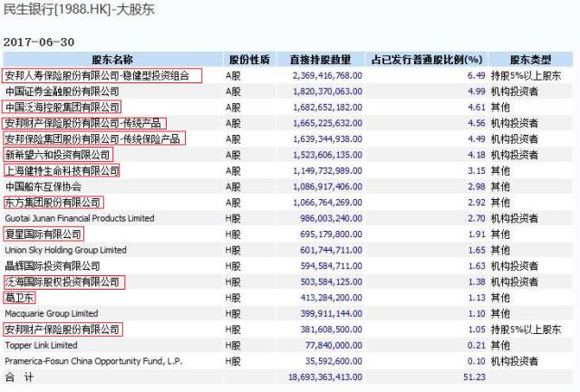Select 中国证券金融股份有限公司 shareholder row
The image size is (580, 392).
pyautogui.click(x=63, y=91)
